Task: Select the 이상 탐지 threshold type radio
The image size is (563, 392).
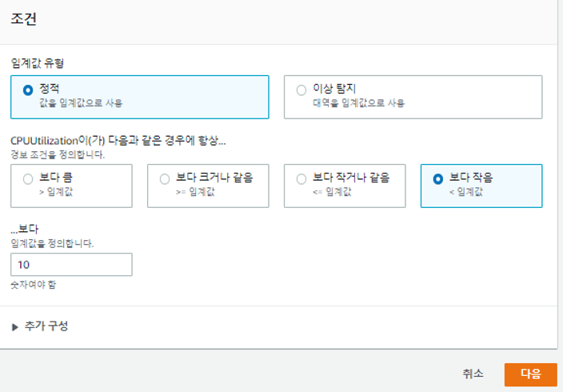Action: click(301, 90)
